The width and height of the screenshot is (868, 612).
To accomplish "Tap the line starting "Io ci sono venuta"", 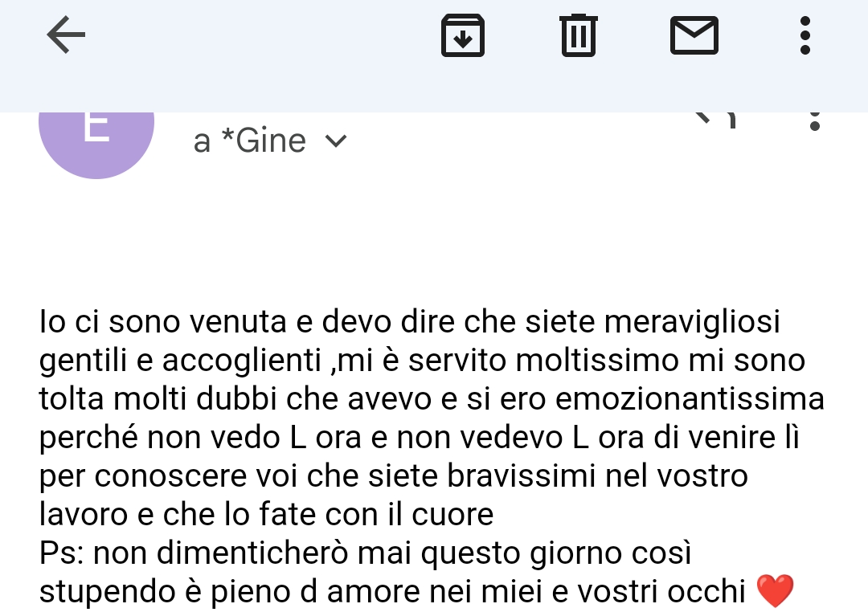I will point(410,321).
